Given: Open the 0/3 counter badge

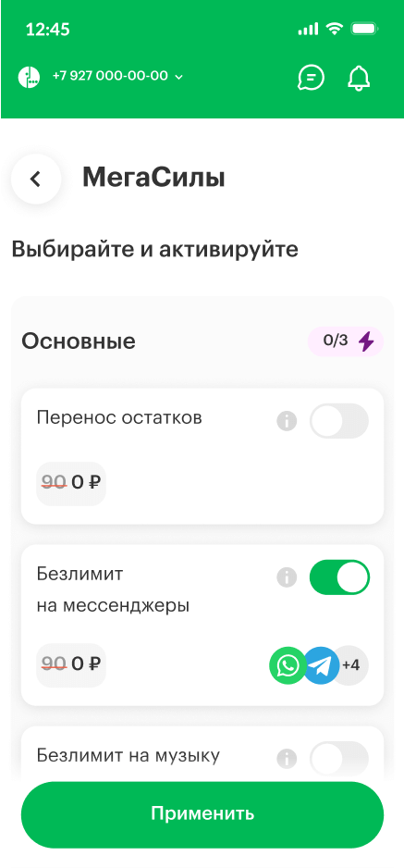Looking at the screenshot, I should 346,341.
